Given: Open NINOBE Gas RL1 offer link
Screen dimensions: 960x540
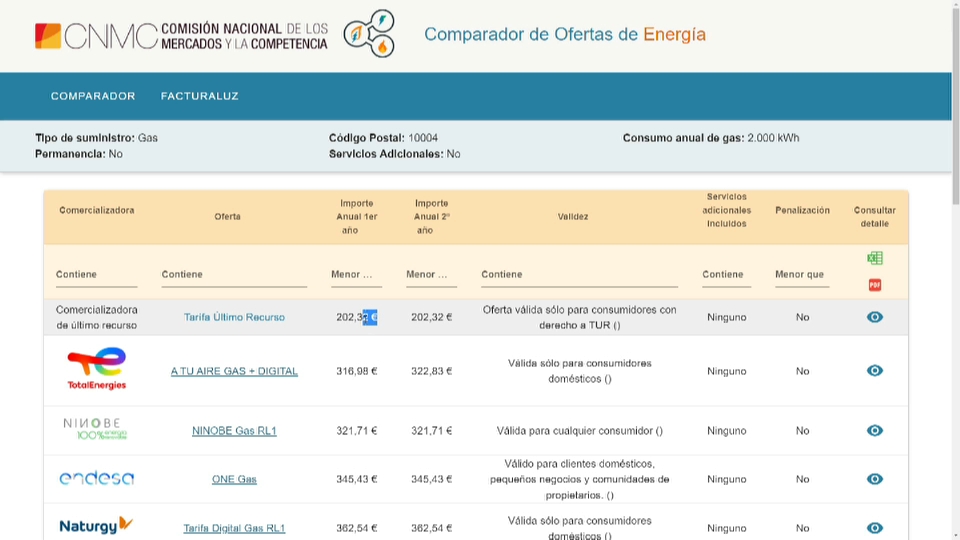Looking at the screenshot, I should click(x=234, y=431).
